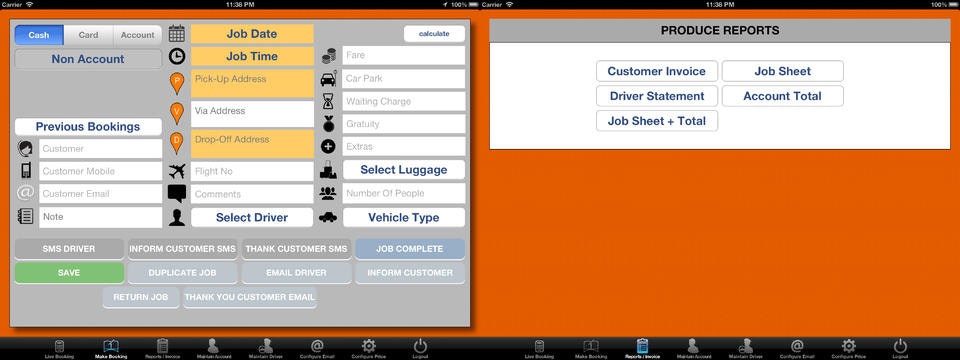Viewport: 960px width, 360px height.
Task: Click the RETURN JOB button
Action: 141,298
